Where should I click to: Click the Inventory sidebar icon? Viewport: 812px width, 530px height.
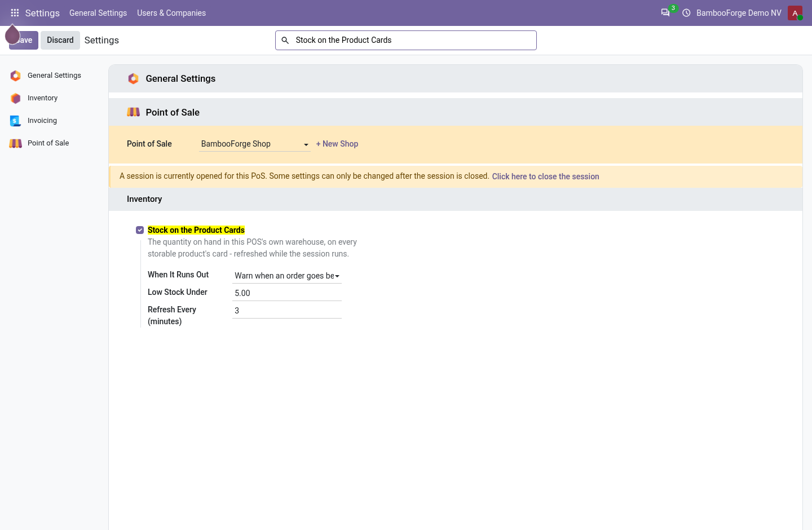click(x=16, y=98)
